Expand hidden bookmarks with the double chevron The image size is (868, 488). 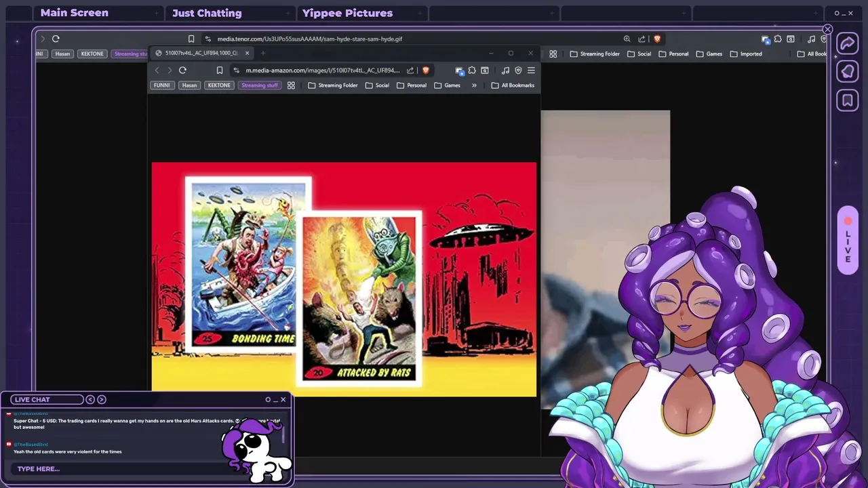(x=474, y=85)
